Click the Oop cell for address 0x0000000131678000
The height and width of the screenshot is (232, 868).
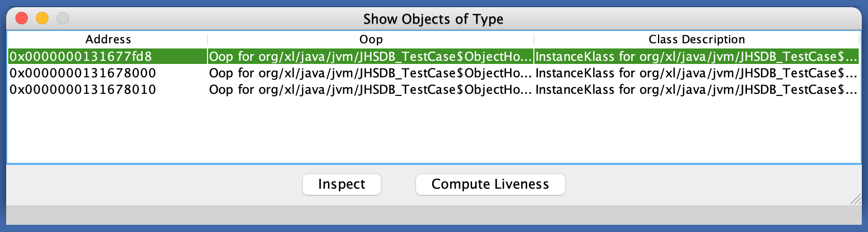pyautogui.click(x=370, y=73)
